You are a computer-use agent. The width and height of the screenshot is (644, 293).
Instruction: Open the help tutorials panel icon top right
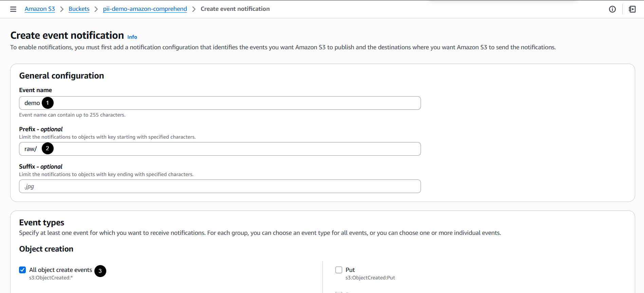tap(632, 9)
